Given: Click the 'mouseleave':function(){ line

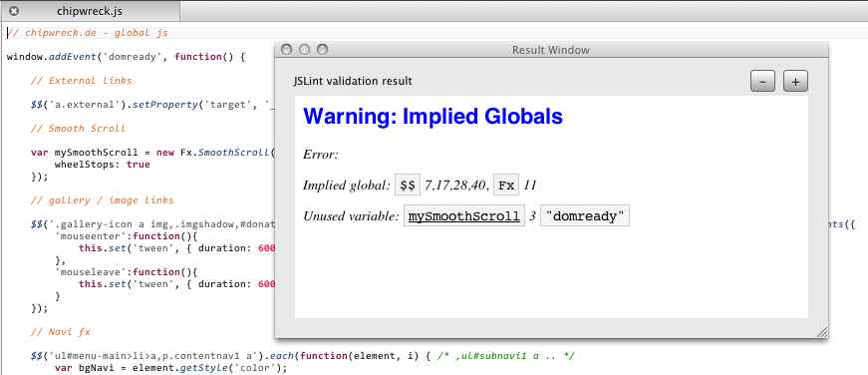Looking at the screenshot, I should 126,272.
